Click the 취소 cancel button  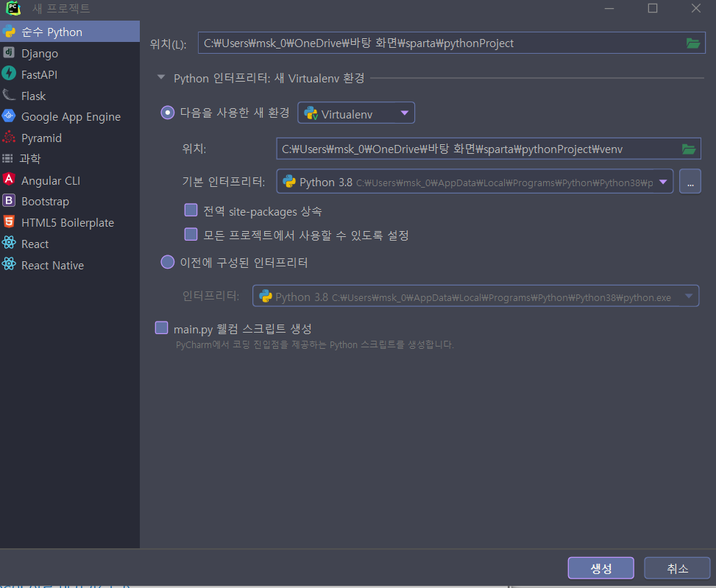tap(677, 568)
